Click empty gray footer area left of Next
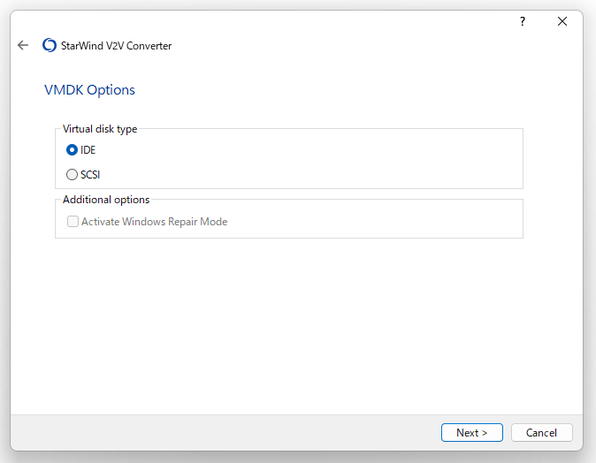Image resolution: width=596 pixels, height=463 pixels. (x=224, y=433)
